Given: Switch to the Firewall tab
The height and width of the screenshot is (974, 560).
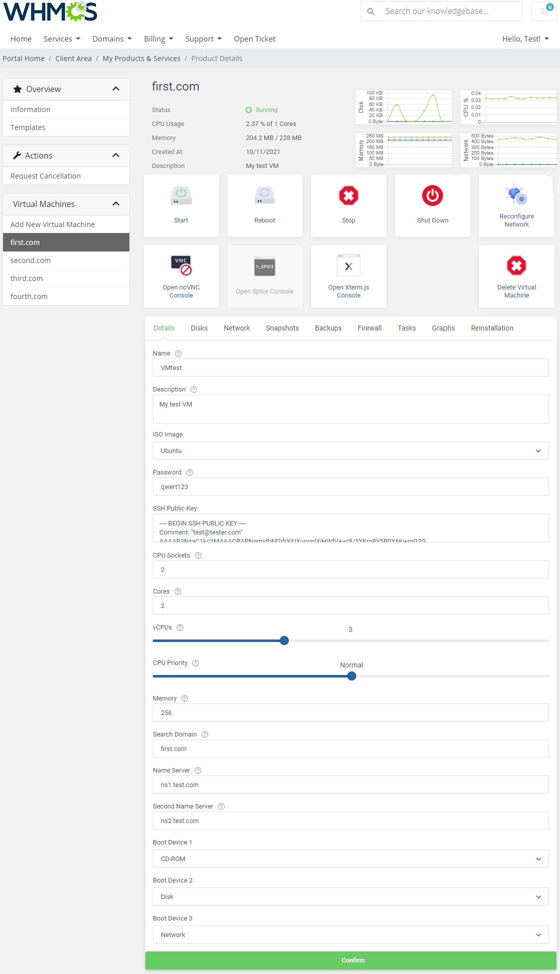Looking at the screenshot, I should click(x=370, y=328).
